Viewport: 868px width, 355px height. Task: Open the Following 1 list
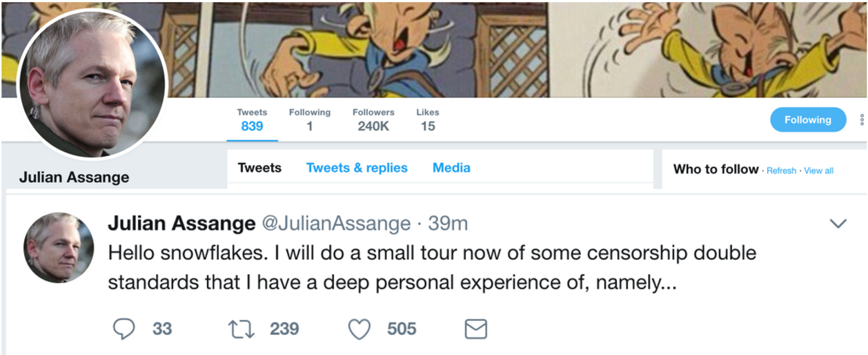[x=310, y=119]
